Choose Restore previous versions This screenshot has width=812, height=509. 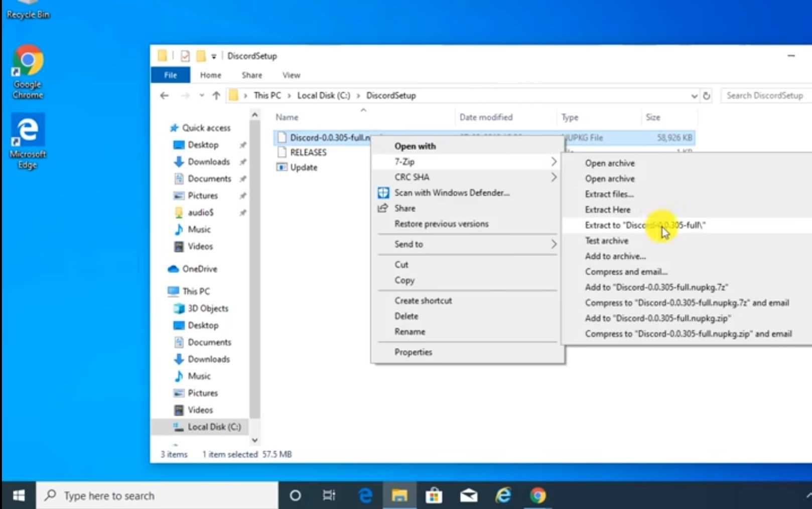467,224
